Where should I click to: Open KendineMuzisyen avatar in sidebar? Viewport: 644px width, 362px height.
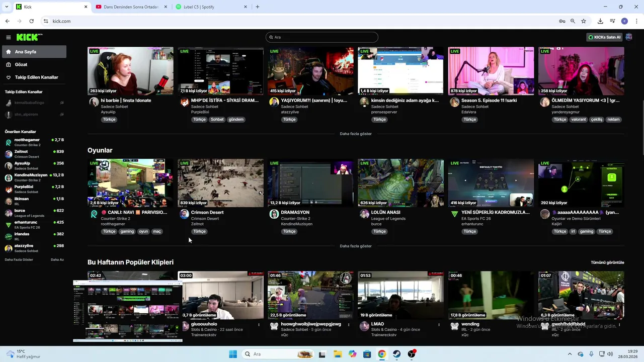click(x=9, y=177)
